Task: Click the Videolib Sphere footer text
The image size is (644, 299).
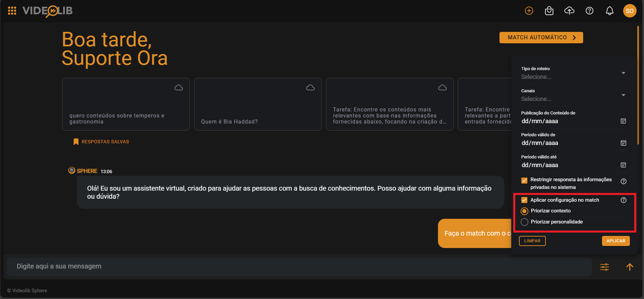Action: click(x=27, y=291)
